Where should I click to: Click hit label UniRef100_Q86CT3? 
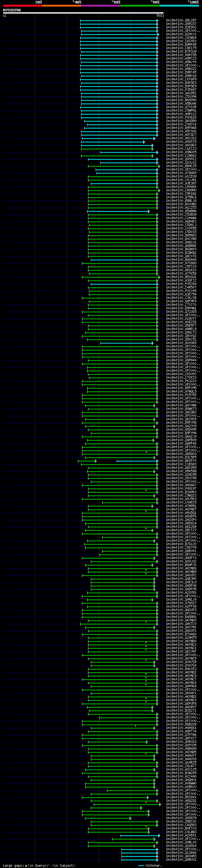click(181, 333)
